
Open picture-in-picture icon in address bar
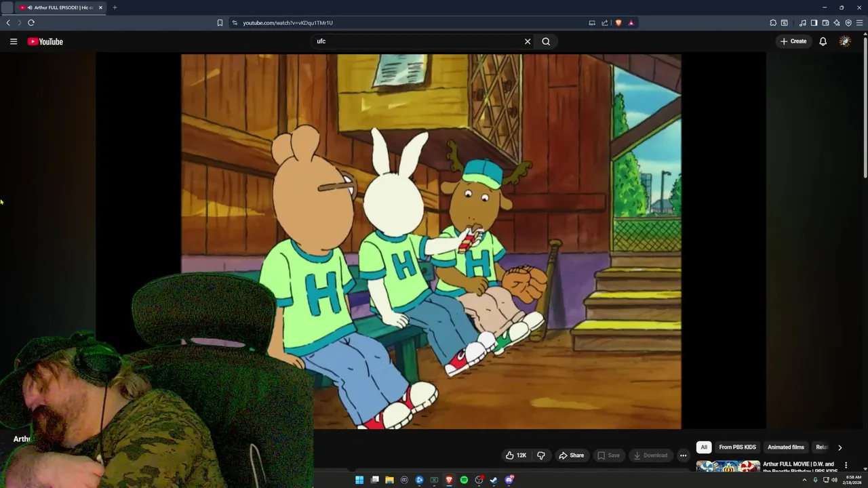tap(592, 22)
